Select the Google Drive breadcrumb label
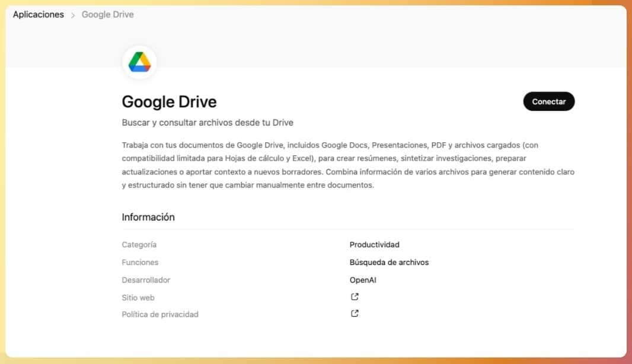Image resolution: width=632 pixels, height=364 pixels. point(107,14)
